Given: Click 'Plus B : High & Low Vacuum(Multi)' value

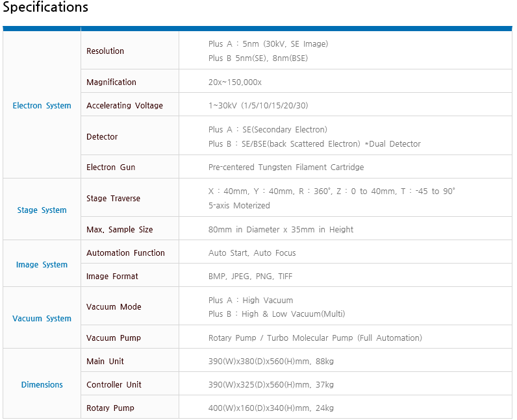Looking at the screenshot, I should [x=277, y=314].
